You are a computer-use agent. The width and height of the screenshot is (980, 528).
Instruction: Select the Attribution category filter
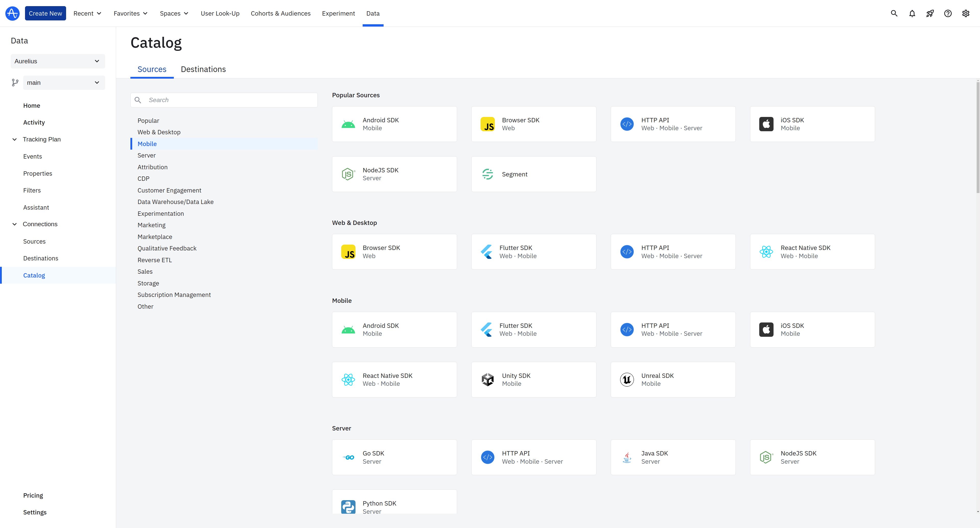153,167
